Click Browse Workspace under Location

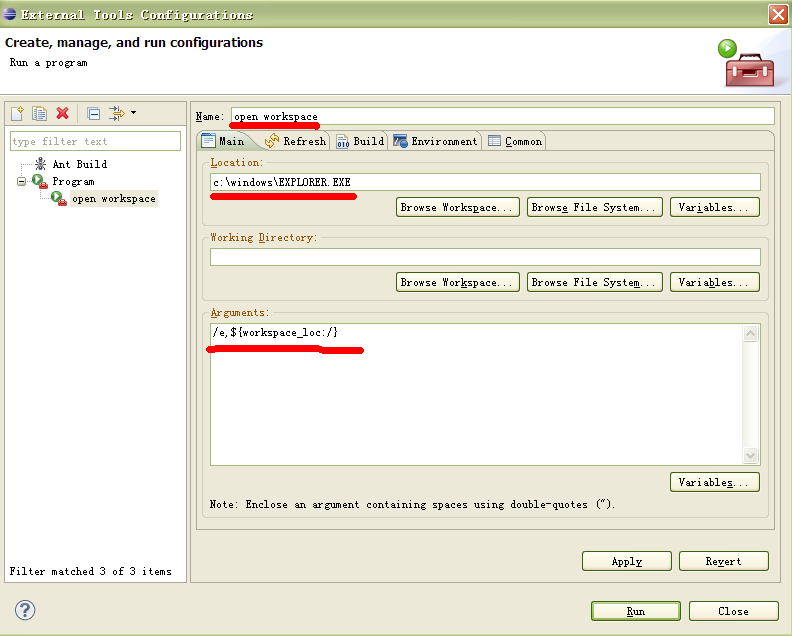point(458,207)
